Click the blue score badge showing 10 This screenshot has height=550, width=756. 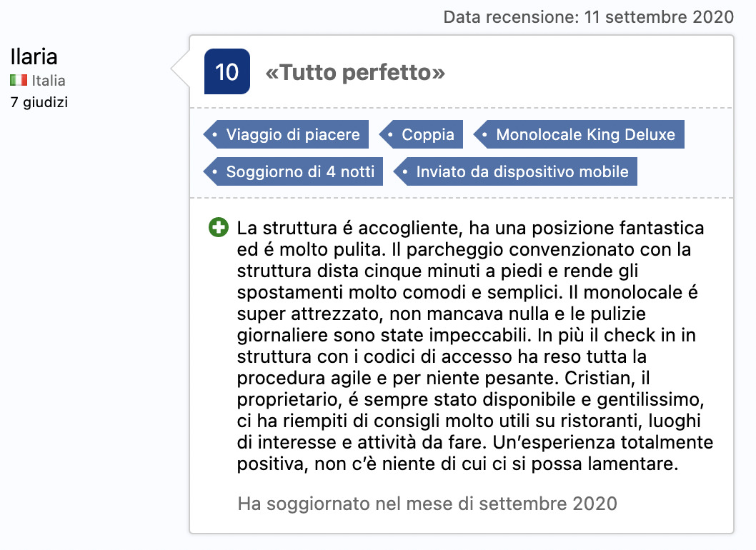[227, 71]
